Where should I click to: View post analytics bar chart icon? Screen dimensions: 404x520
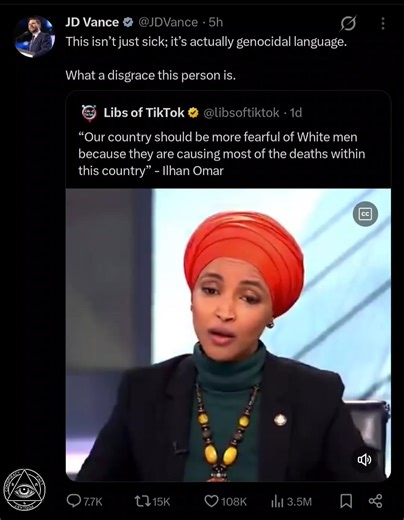tap(277, 501)
